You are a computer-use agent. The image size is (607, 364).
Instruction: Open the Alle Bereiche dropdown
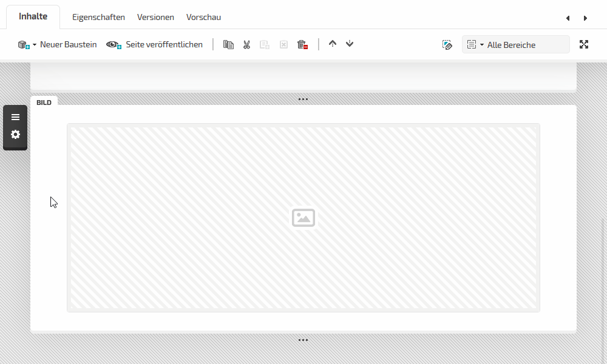(x=515, y=44)
